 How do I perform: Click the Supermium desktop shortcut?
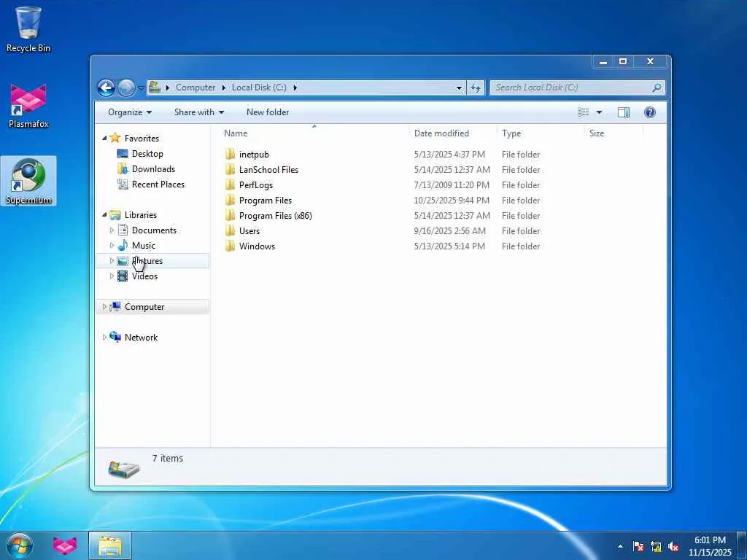[x=28, y=182]
